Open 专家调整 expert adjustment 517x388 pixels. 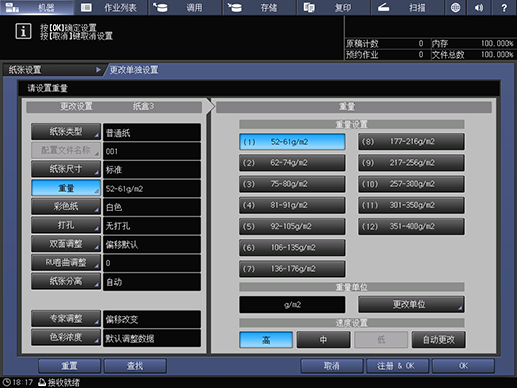point(66,319)
